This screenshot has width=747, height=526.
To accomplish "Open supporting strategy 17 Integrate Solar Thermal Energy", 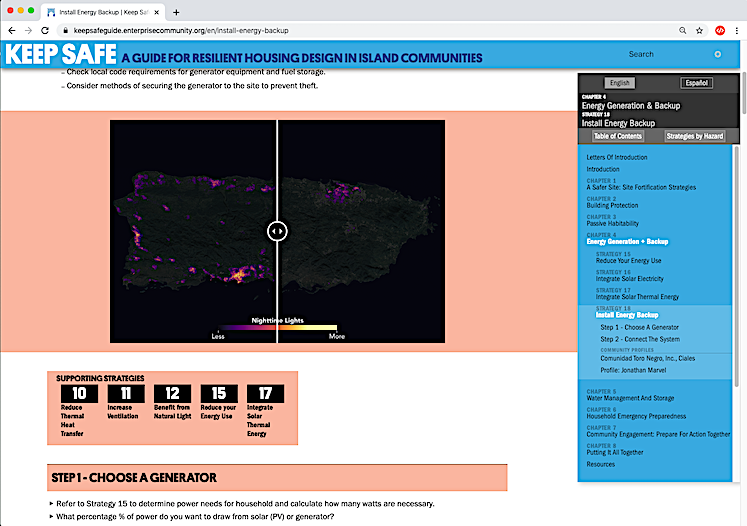I will [264, 393].
